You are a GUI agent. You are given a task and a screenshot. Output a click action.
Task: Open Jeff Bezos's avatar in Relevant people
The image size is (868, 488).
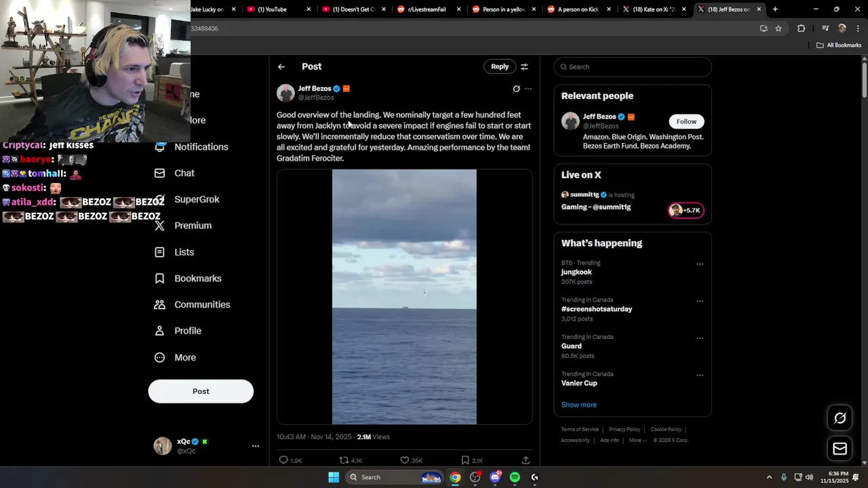(x=570, y=121)
